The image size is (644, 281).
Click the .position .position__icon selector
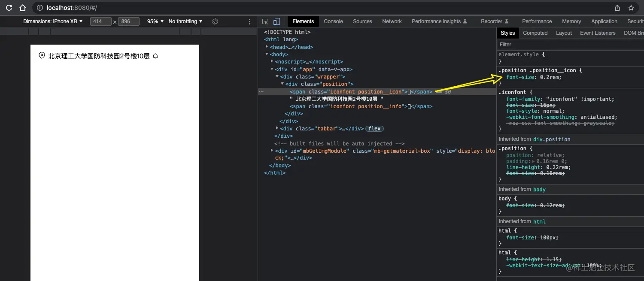click(537, 70)
